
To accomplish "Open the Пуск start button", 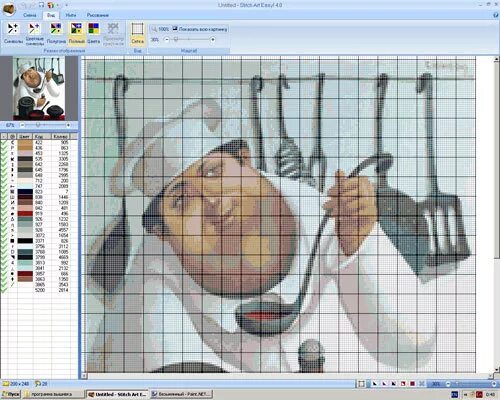I will click(11, 394).
